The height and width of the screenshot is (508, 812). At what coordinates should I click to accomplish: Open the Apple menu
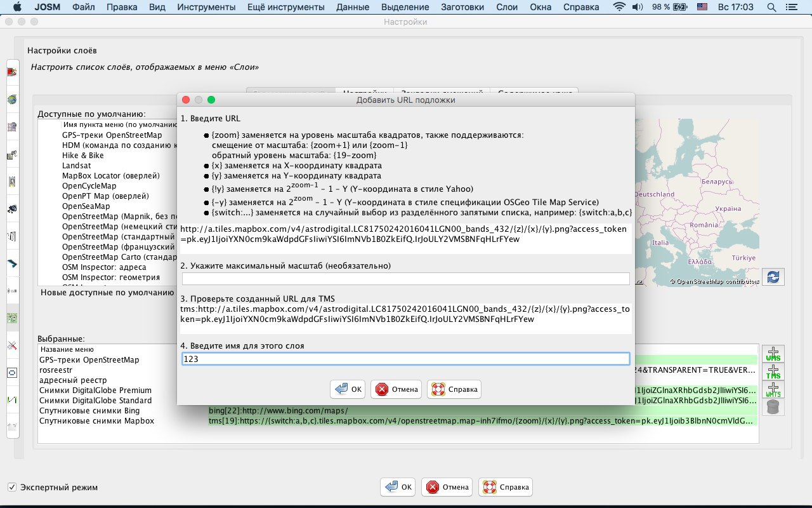(x=17, y=7)
